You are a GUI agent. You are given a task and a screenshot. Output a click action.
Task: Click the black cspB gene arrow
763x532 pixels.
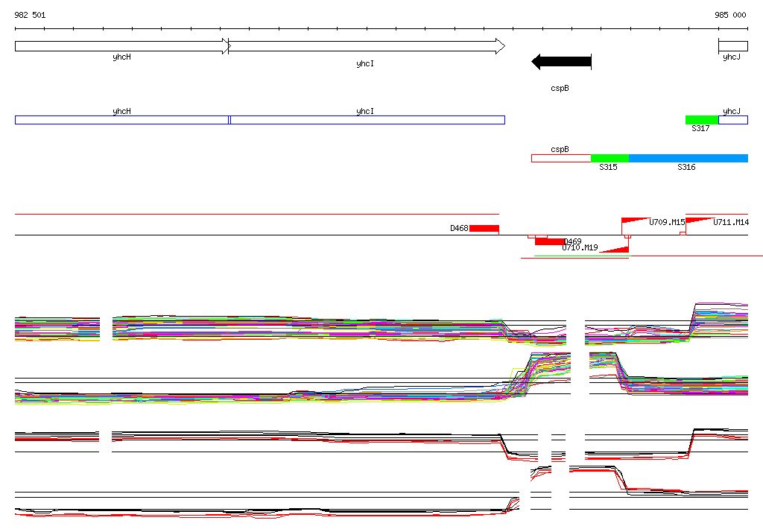click(562, 62)
